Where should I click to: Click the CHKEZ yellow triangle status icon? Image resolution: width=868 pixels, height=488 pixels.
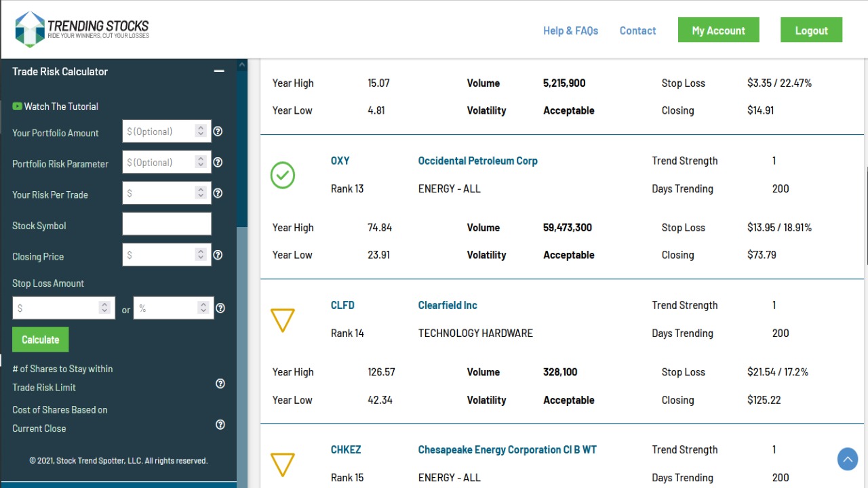point(283,464)
